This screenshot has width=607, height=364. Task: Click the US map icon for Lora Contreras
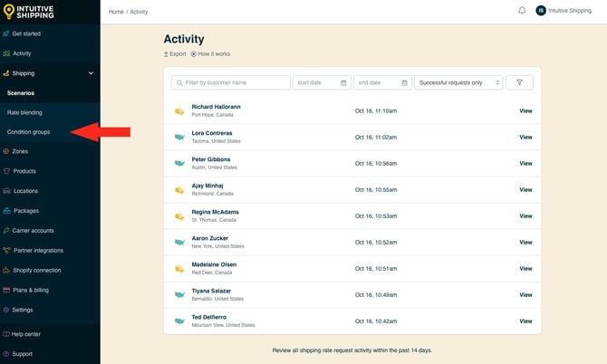(179, 137)
